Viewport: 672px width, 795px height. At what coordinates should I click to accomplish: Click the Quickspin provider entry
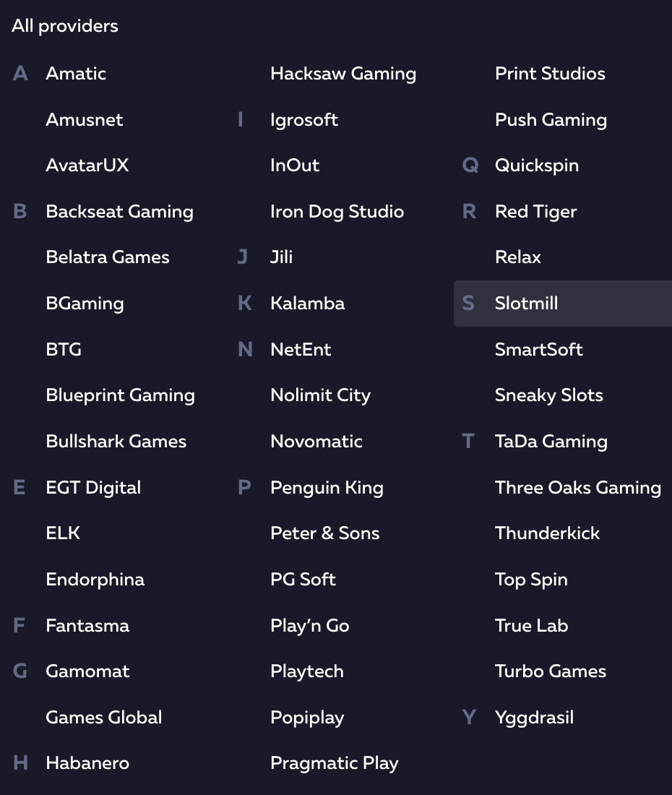click(536, 166)
